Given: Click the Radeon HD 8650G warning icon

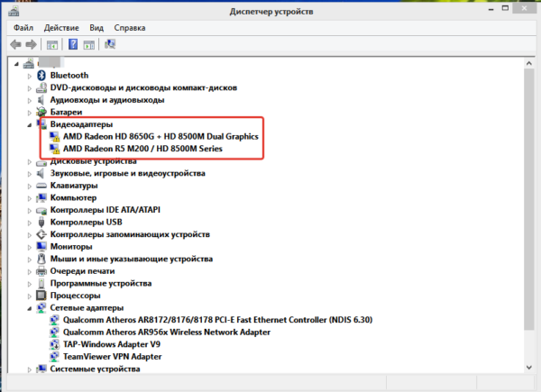Looking at the screenshot, I should (x=54, y=137).
